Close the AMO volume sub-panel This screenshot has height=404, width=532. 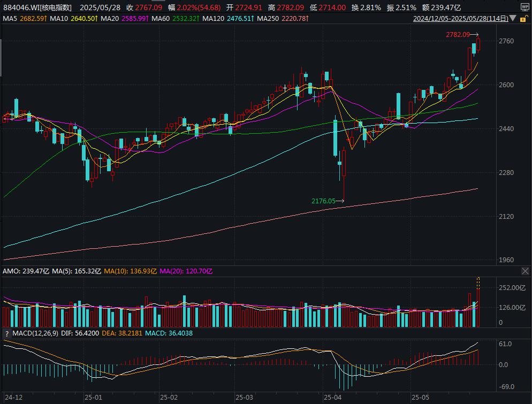[x=525, y=271]
